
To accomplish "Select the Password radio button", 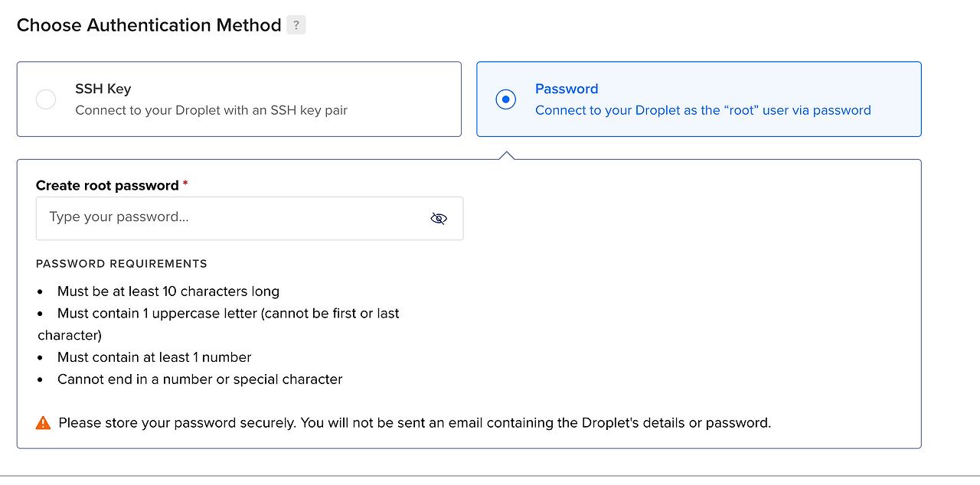I will click(505, 99).
